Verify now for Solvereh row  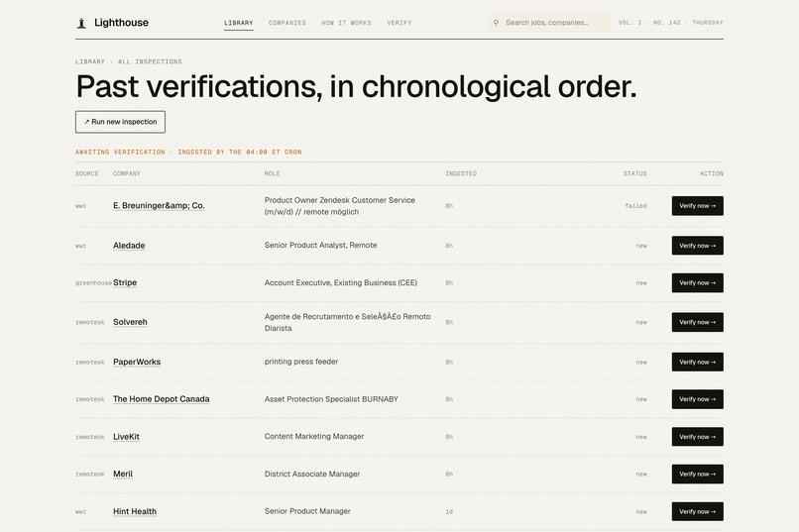[698, 322]
